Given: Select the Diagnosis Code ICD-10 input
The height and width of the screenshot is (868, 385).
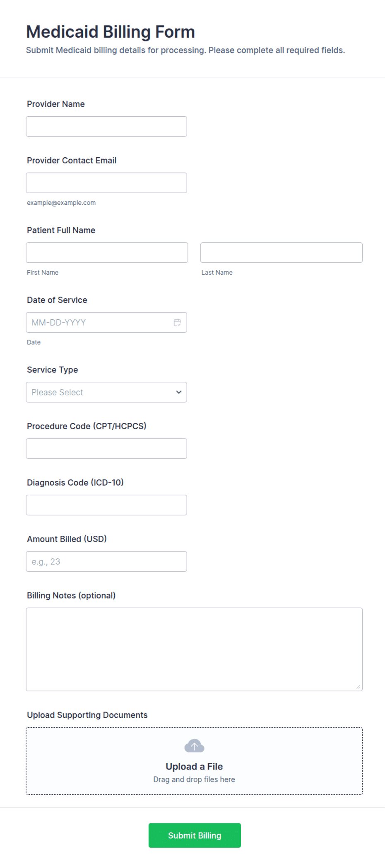Looking at the screenshot, I should point(106,505).
